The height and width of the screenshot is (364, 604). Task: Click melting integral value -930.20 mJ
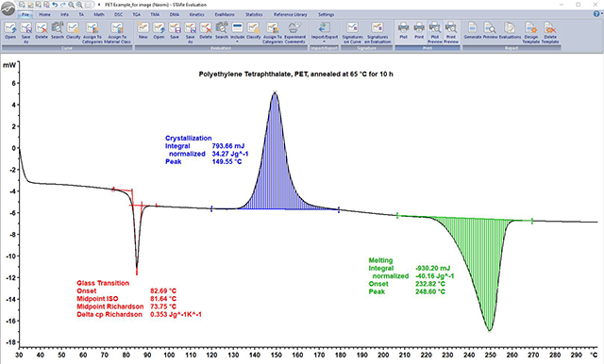pyautogui.click(x=433, y=268)
